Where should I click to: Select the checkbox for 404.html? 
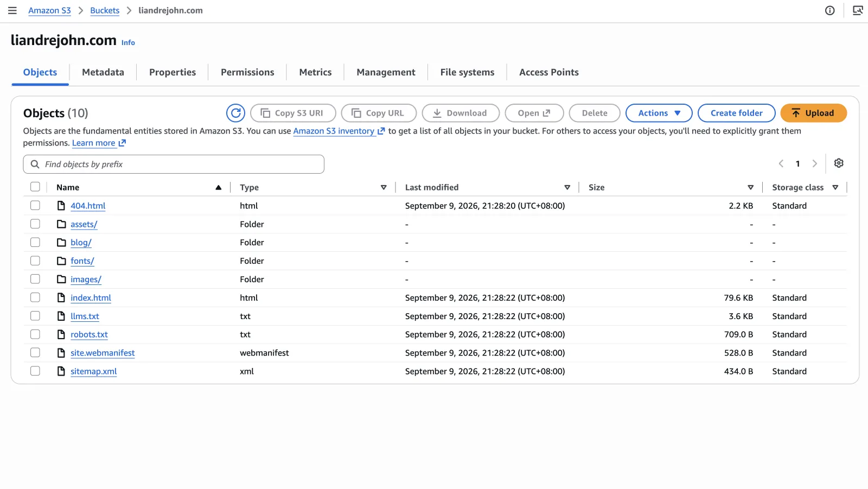(35, 205)
